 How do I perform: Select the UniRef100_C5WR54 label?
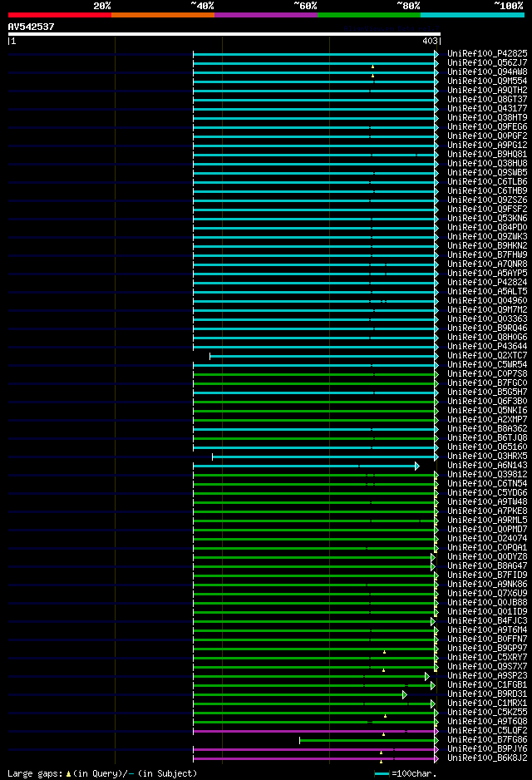click(x=487, y=365)
